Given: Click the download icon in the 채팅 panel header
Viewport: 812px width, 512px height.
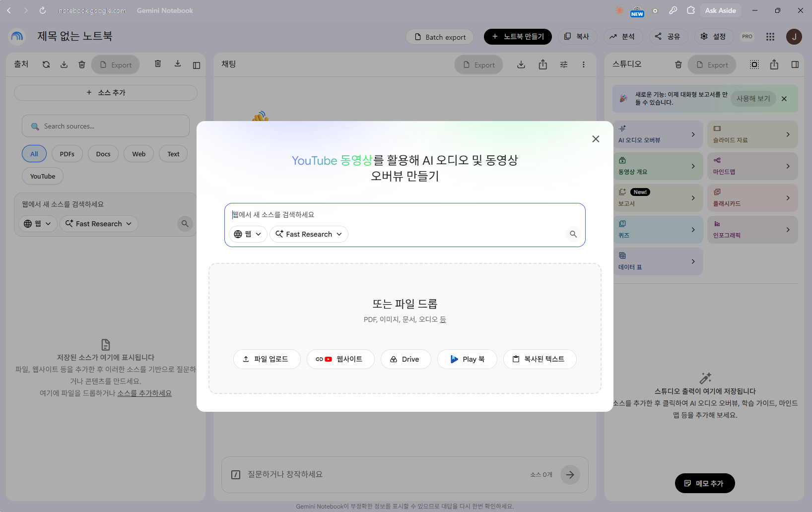Looking at the screenshot, I should [521, 64].
